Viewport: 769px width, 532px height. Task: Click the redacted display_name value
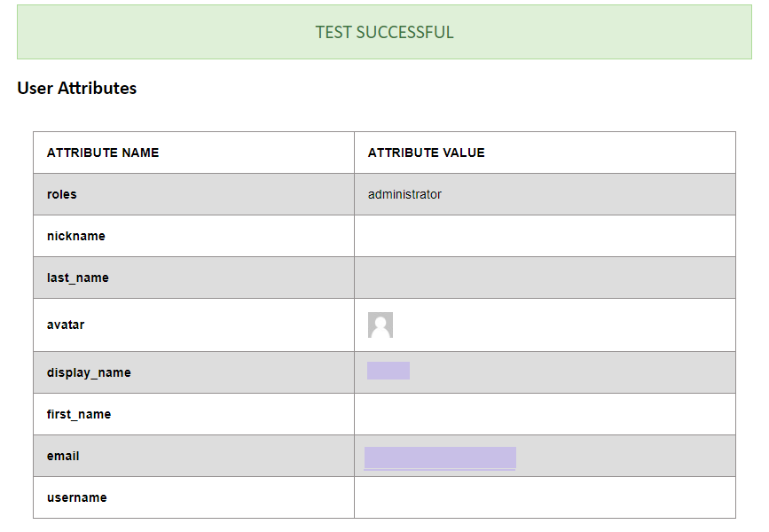click(388, 371)
